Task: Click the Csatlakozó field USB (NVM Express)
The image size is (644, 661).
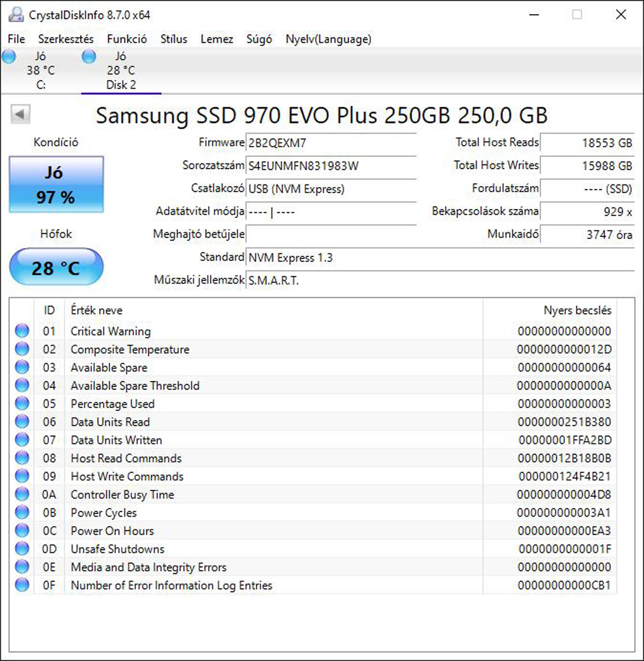Action: (331, 189)
